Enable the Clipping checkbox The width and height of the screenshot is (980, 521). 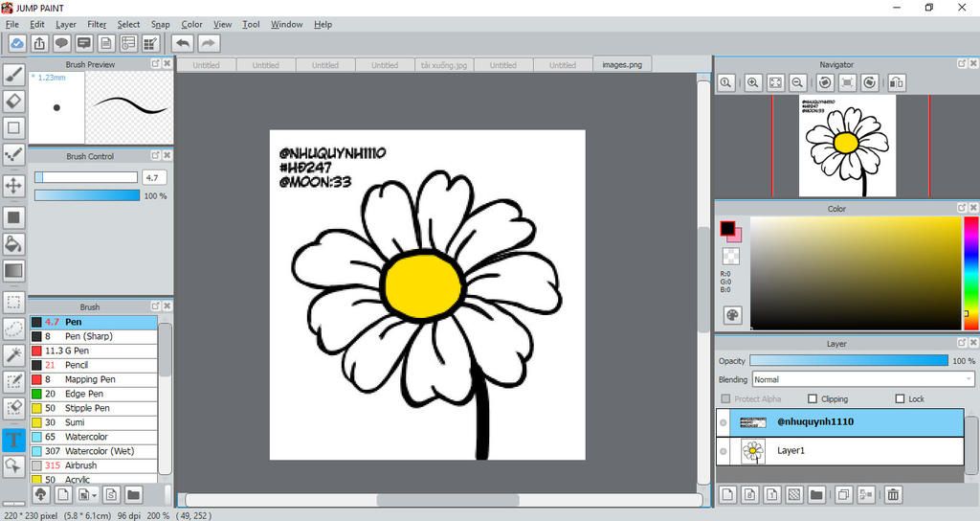(x=813, y=398)
